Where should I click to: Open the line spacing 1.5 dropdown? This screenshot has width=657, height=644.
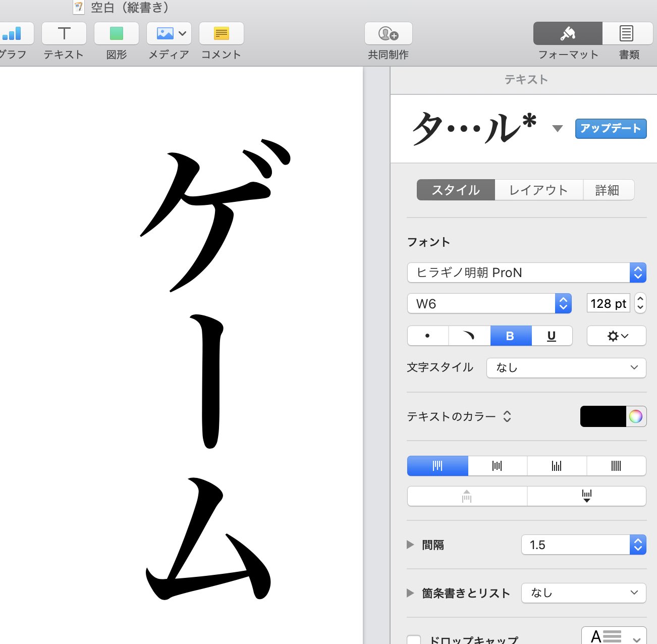tap(584, 545)
